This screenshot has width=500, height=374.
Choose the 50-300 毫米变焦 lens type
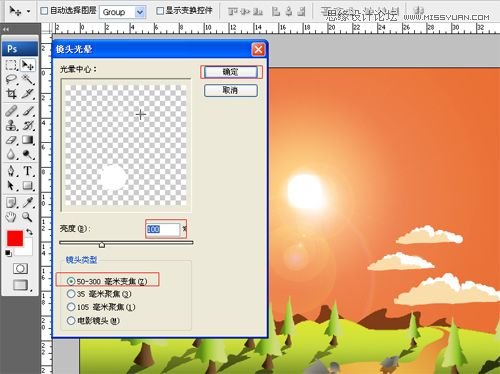71,281
